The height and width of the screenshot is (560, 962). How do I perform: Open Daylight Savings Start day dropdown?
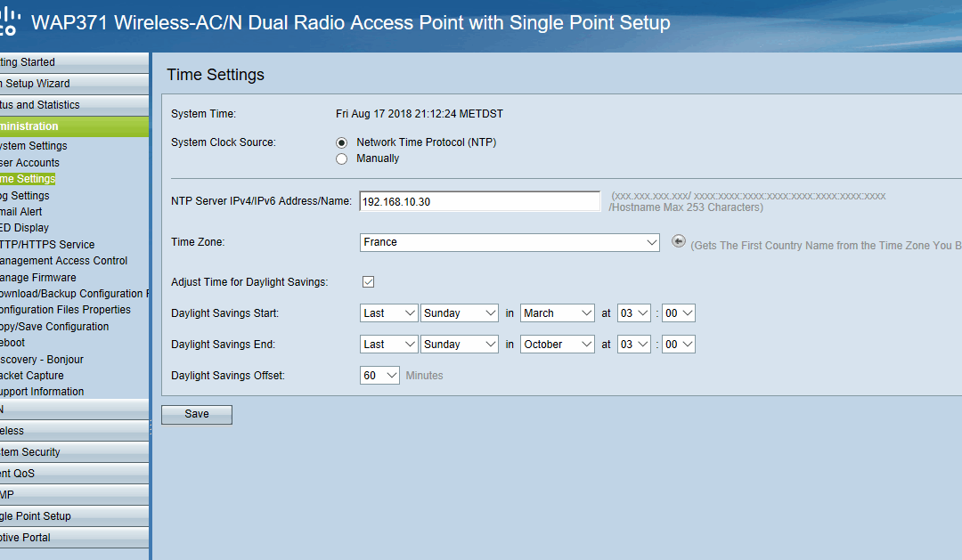click(x=460, y=313)
